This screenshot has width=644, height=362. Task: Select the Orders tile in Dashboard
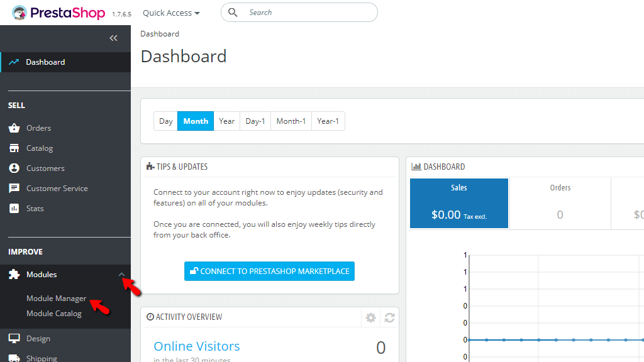click(x=560, y=203)
